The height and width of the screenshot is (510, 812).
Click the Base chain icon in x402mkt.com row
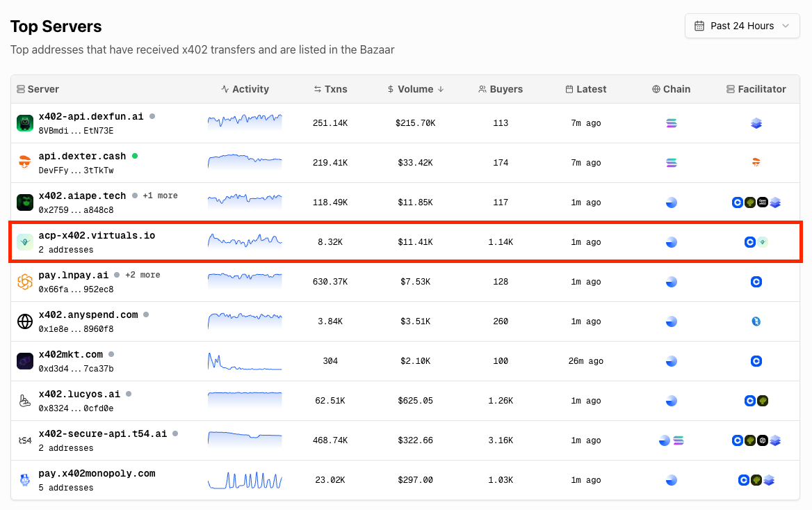pyautogui.click(x=671, y=361)
